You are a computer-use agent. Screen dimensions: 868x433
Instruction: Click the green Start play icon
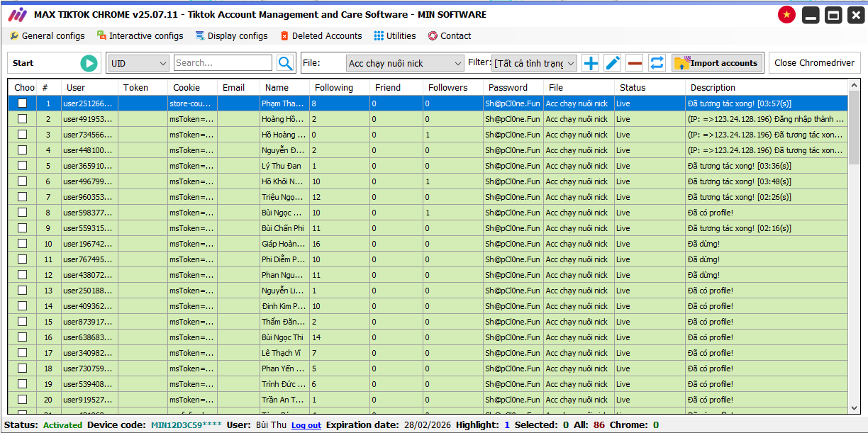pyautogui.click(x=89, y=63)
